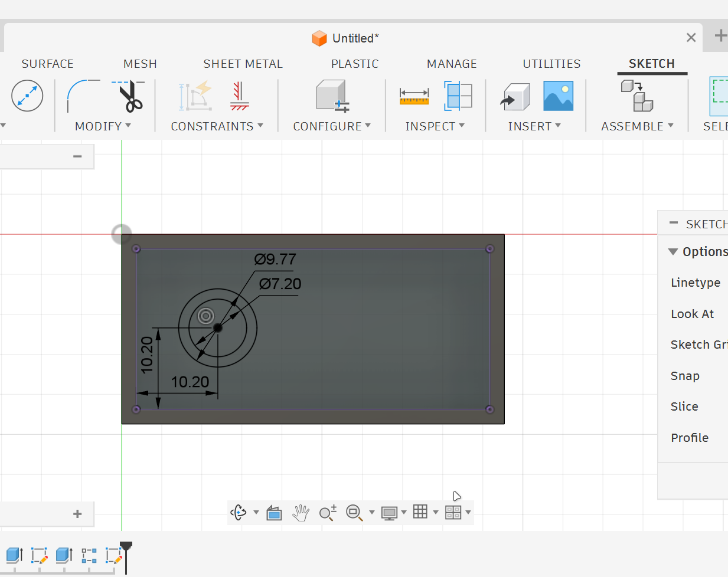The width and height of the screenshot is (728, 577).
Task: Open the SHEET METAL tab
Action: click(x=243, y=64)
